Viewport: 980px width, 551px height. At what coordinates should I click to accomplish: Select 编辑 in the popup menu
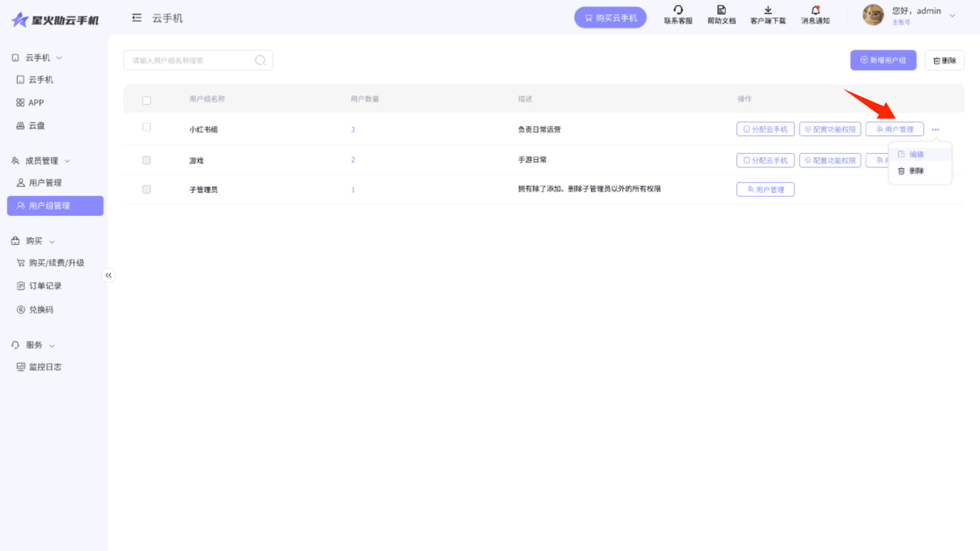tap(916, 154)
